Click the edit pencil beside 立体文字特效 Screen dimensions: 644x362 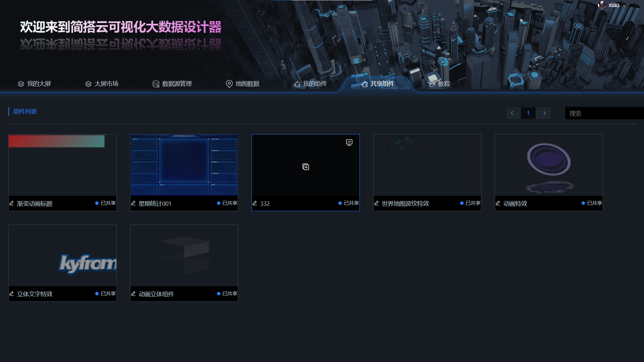point(12,294)
